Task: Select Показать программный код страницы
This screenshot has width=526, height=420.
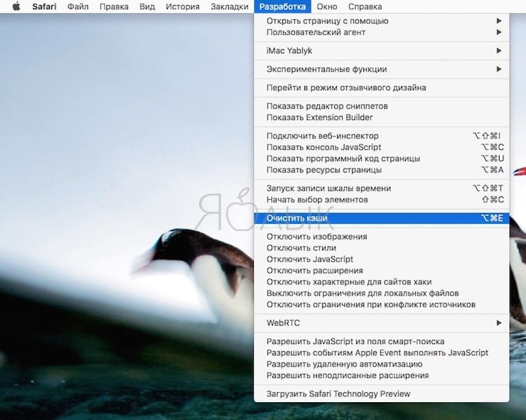Action: (x=382, y=158)
